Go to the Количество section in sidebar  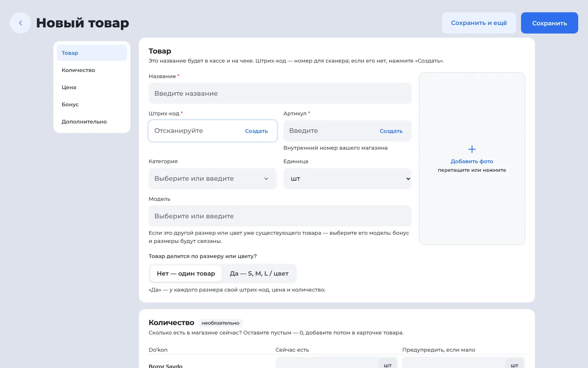tap(92, 70)
